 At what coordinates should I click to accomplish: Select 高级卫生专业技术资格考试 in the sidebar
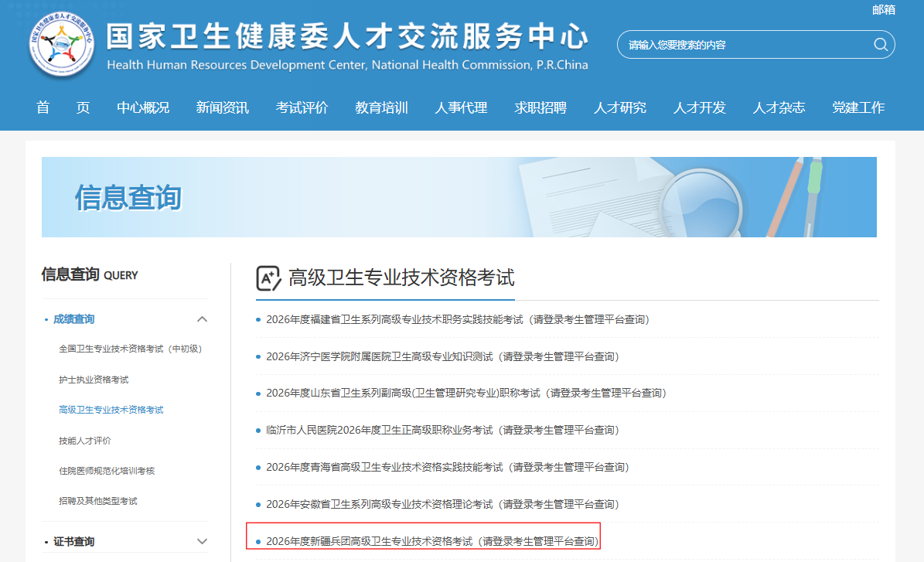(111, 410)
